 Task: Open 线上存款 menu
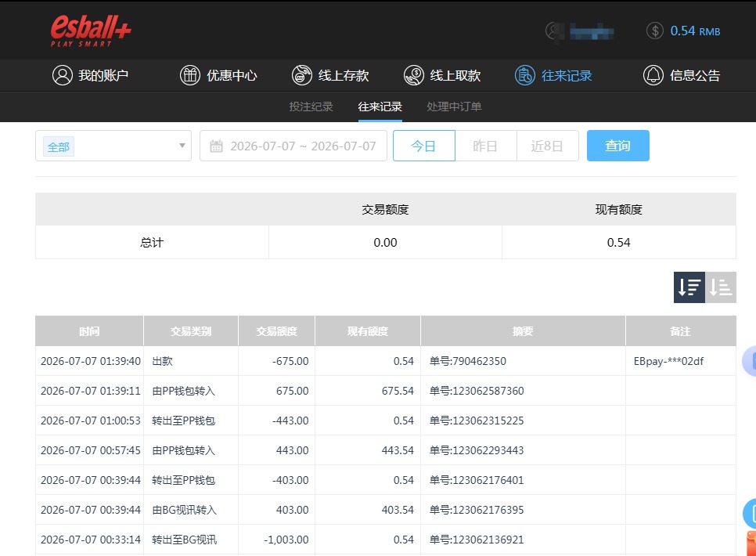[x=344, y=75]
